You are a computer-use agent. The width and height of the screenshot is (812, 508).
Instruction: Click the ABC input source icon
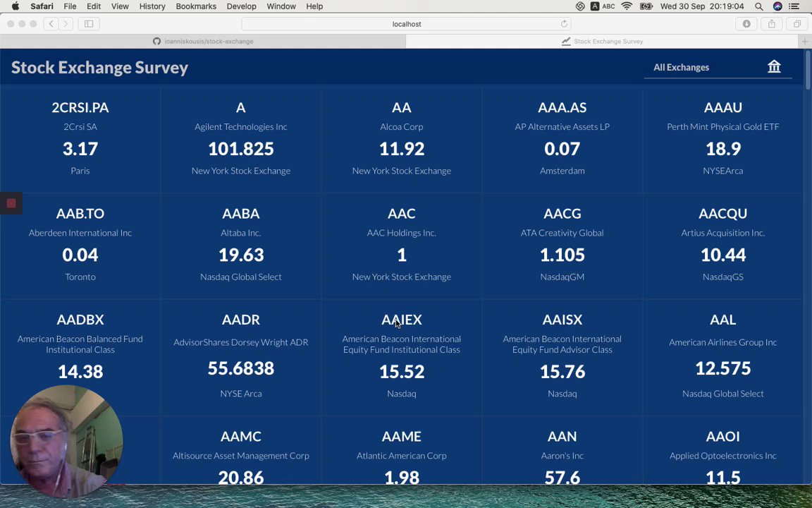point(603,6)
